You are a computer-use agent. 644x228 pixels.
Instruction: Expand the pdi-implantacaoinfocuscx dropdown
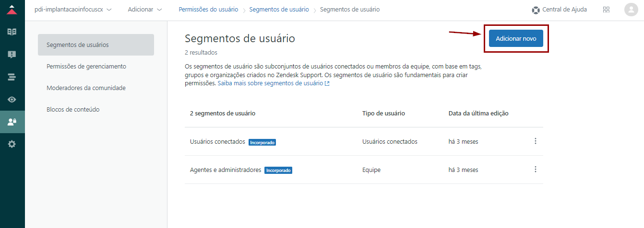73,10
